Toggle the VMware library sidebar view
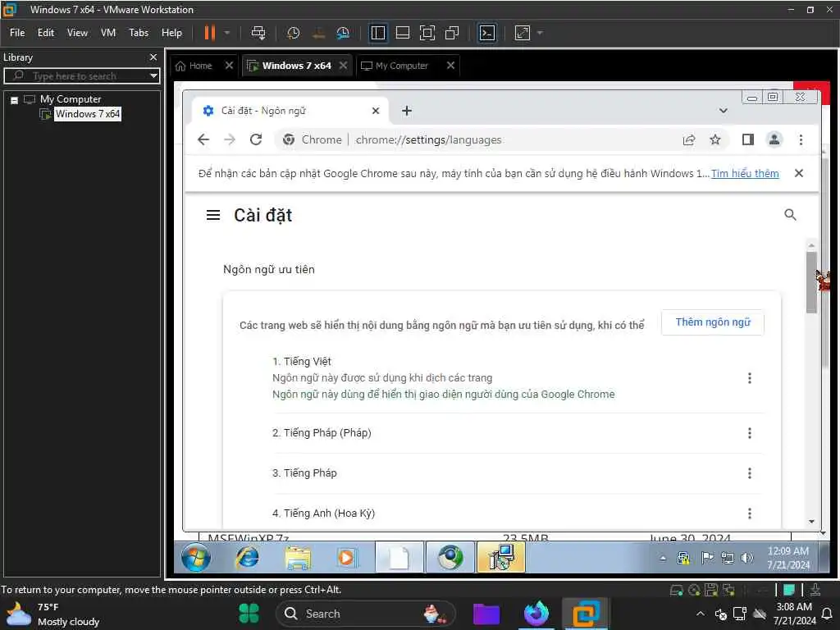This screenshot has height=630, width=840. pos(377,33)
